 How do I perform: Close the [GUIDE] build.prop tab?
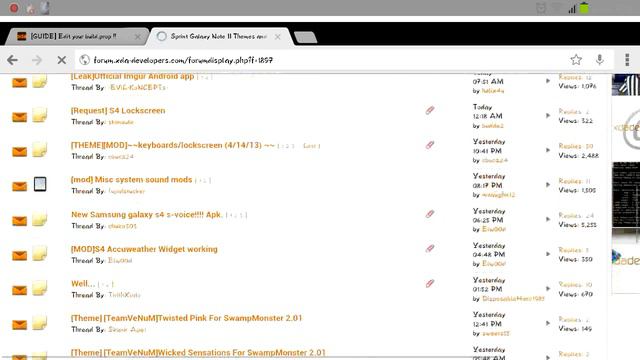tap(138, 37)
